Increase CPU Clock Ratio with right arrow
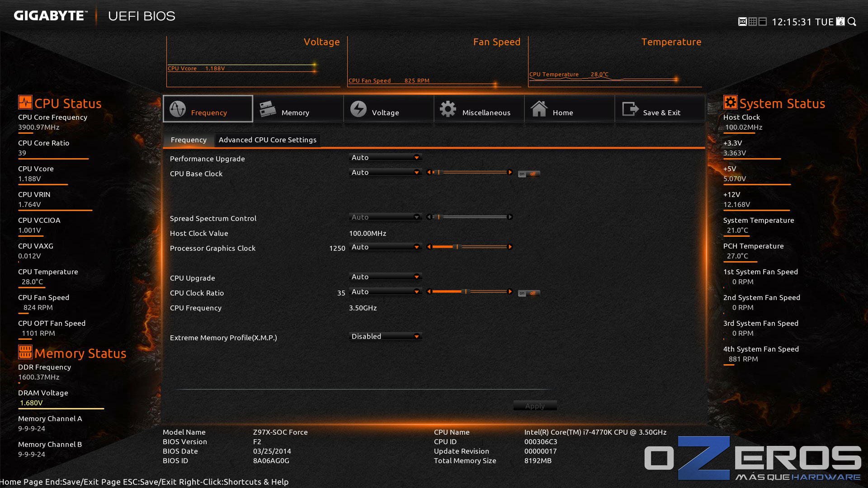The image size is (868, 488). (510, 291)
